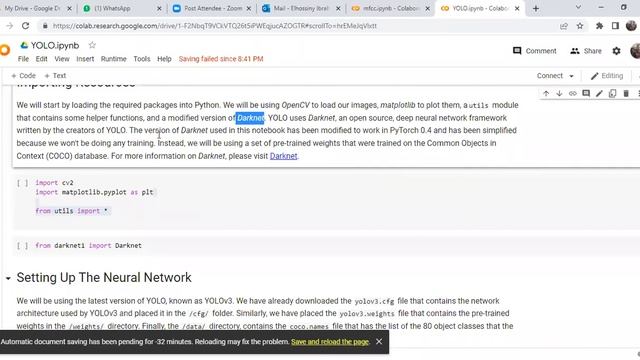The height and width of the screenshot is (360, 640).
Task: Open the Tools menu
Action: point(142,59)
